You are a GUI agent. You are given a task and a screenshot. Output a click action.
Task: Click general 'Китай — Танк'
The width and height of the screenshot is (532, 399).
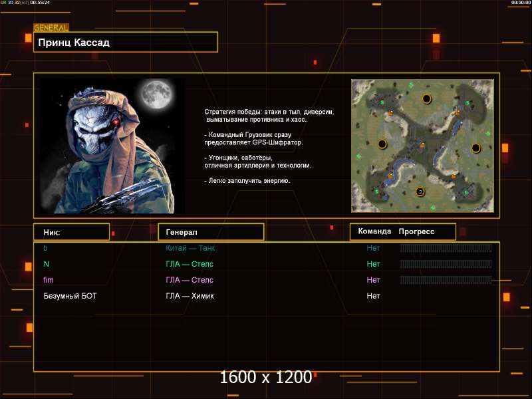coord(190,248)
